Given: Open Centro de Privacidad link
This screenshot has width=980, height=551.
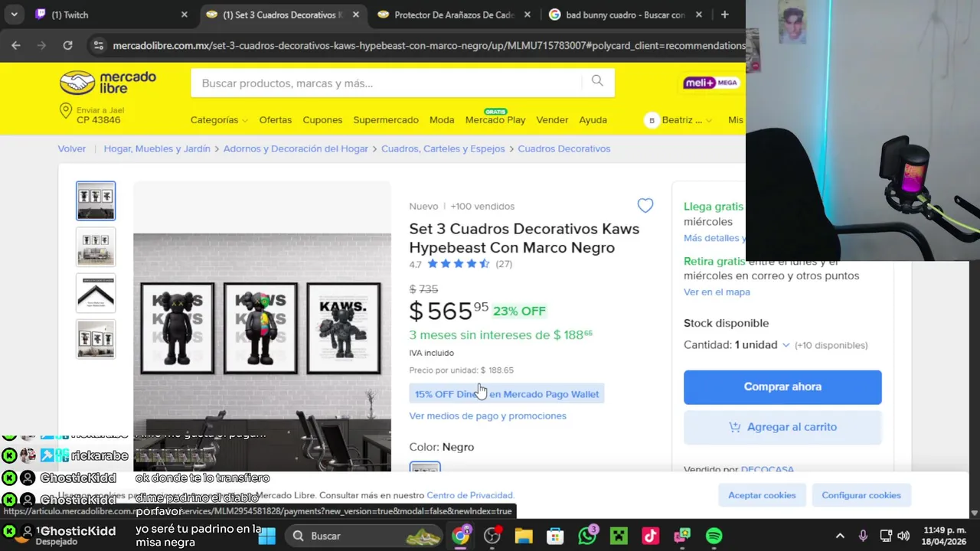Looking at the screenshot, I should pyautogui.click(x=469, y=495).
